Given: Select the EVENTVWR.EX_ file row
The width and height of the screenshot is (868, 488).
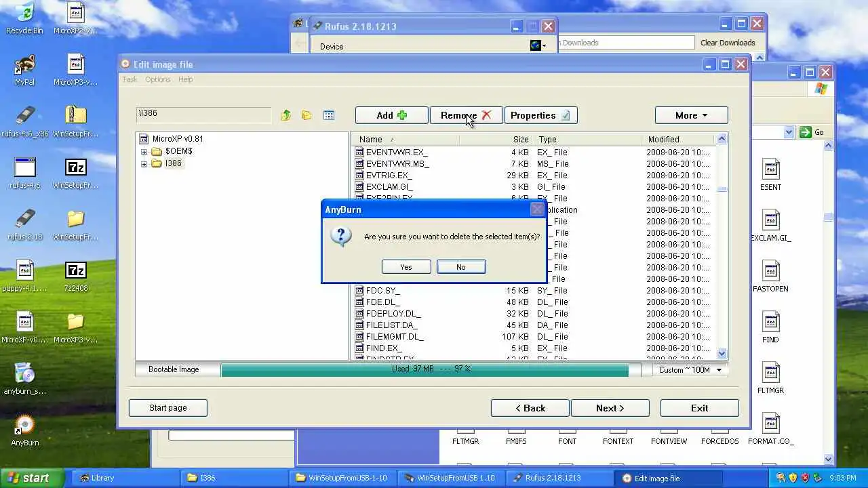Looking at the screenshot, I should pyautogui.click(x=534, y=152).
